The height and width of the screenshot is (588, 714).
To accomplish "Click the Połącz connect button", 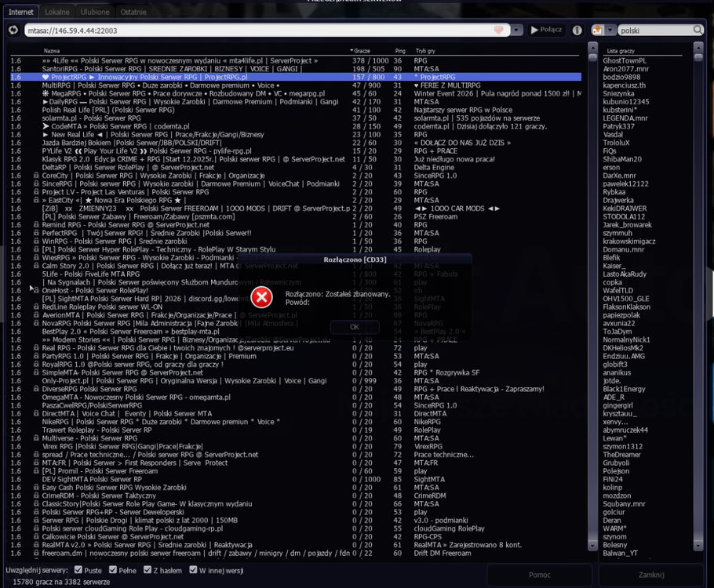I will point(546,30).
